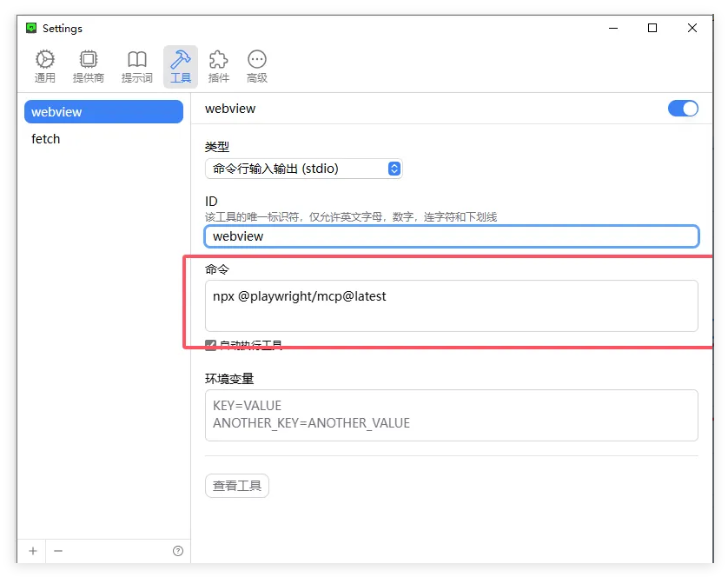The image size is (728, 577).
Task: Switch to the 提示词 prompts tab
Action: (136, 66)
